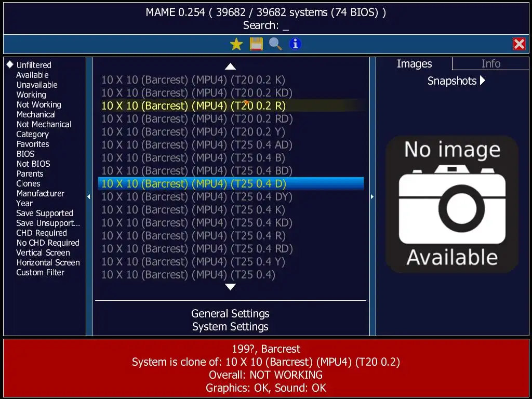This screenshot has height=399, width=532.
Task: Filter systems by Year
Action: coord(24,203)
